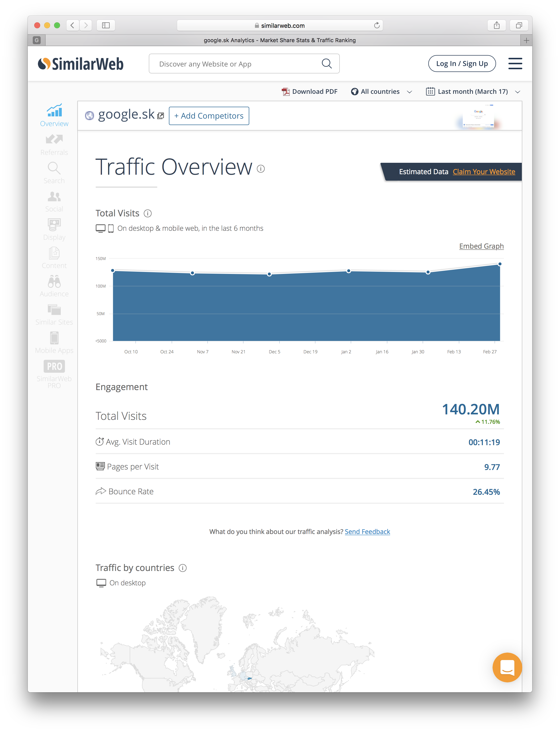Click the highlighted Slovakia region on map
The height and width of the screenshot is (732, 560).
249,679
